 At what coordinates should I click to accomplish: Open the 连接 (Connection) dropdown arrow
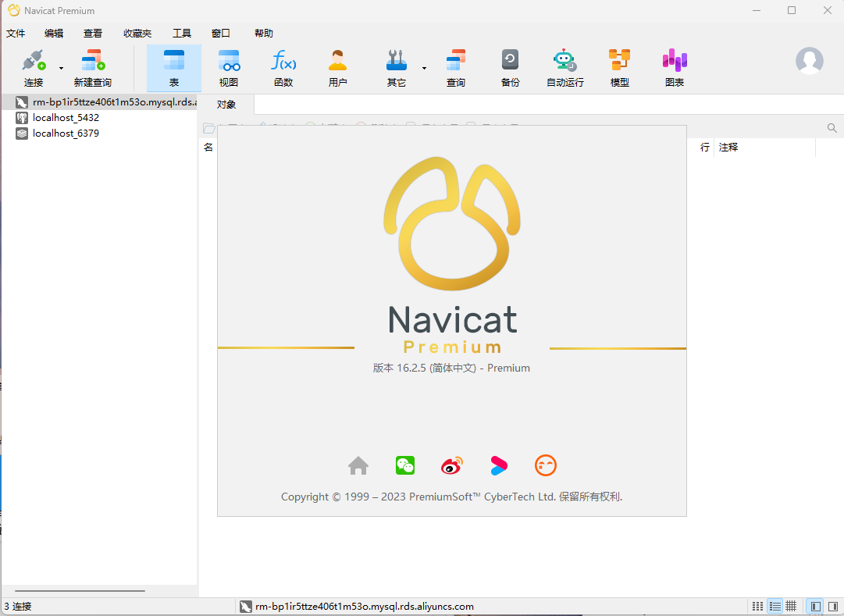[61, 67]
